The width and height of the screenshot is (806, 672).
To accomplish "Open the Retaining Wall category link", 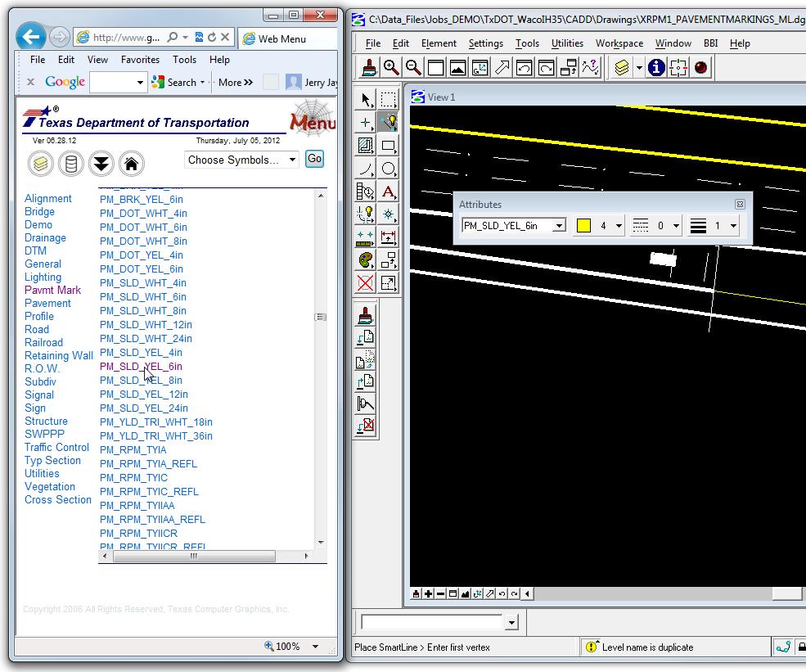I will tap(59, 355).
